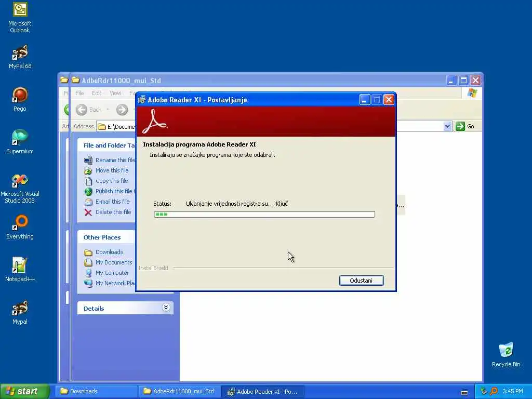The image size is (532, 399).
Task: Click the Go button in address bar
Action: (465, 126)
